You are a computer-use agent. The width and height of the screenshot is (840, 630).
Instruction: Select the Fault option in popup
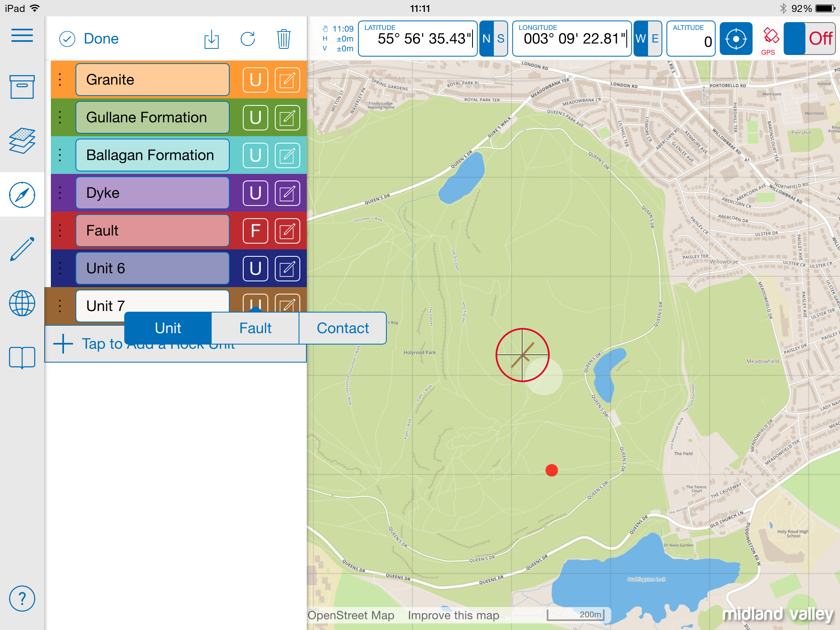[255, 328]
